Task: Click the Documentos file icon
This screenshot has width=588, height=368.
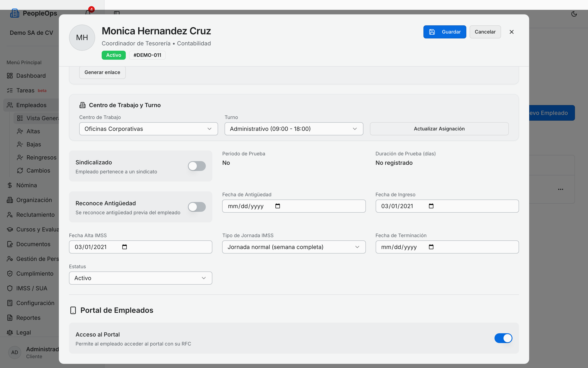Action: pos(10,244)
